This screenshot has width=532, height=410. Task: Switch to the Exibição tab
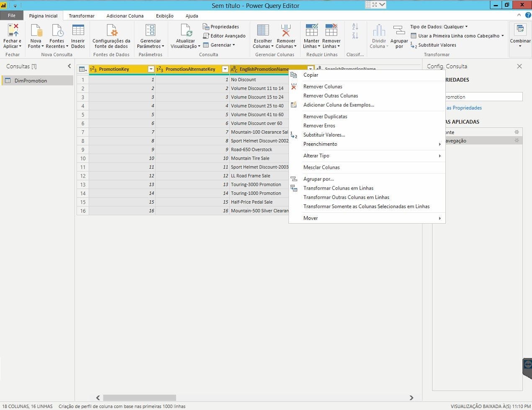pos(164,16)
